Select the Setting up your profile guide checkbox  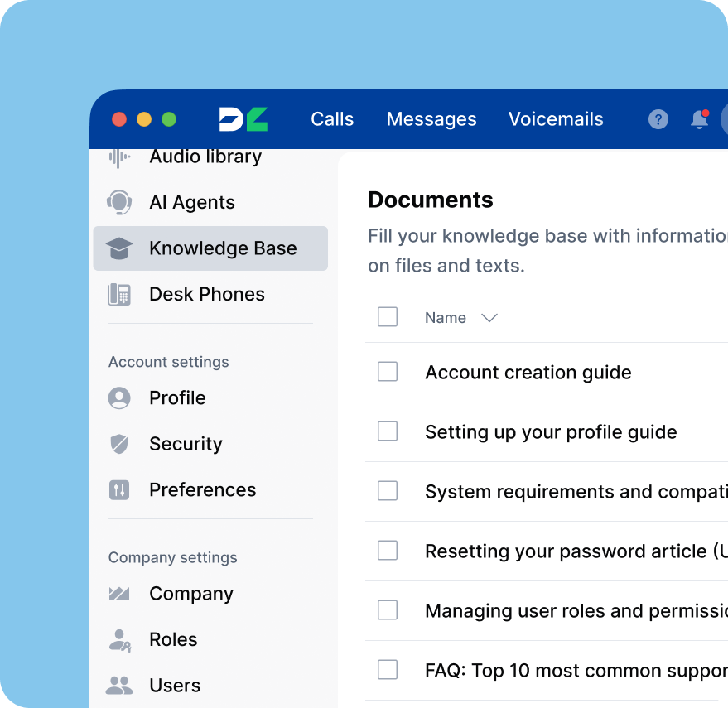pyautogui.click(x=388, y=431)
